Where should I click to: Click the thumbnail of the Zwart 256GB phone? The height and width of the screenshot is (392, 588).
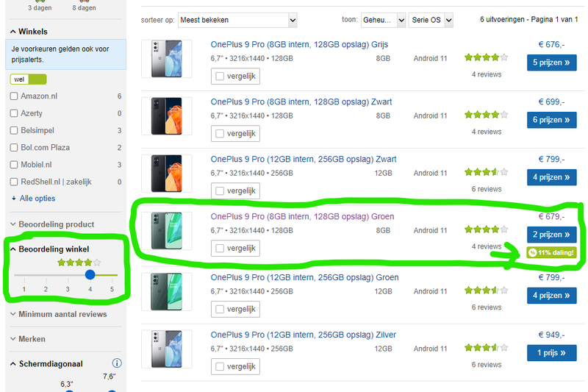167,174
